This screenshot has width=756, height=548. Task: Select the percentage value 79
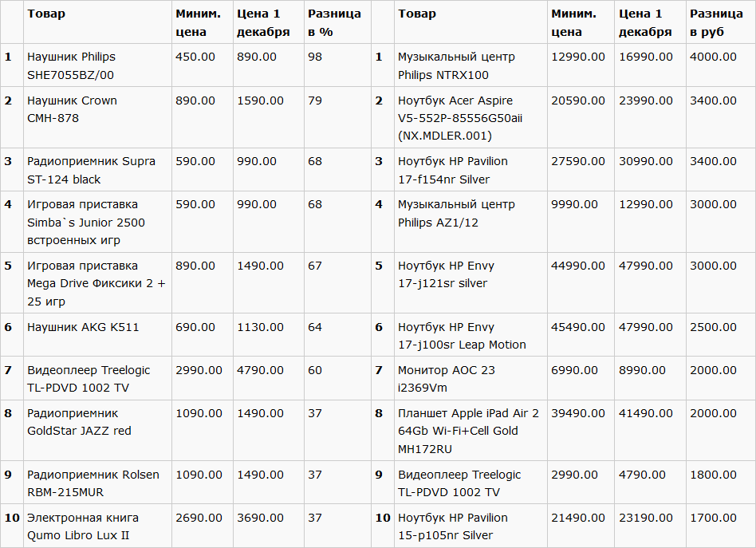(315, 101)
